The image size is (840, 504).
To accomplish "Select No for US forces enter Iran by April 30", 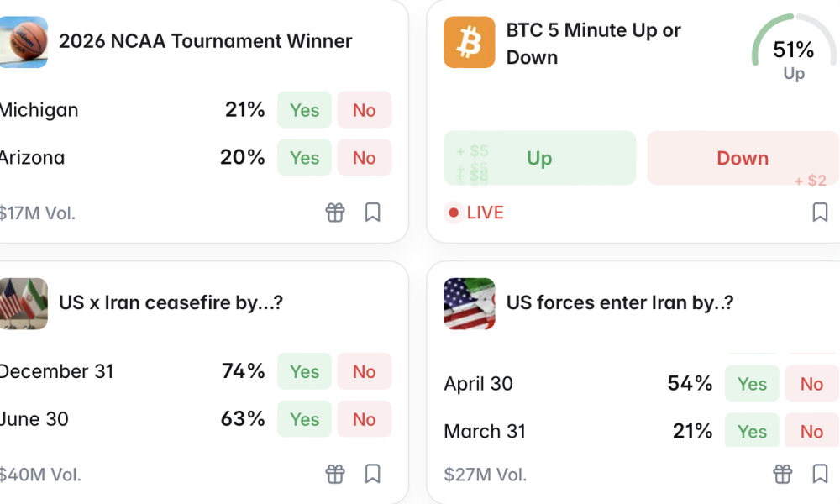I will coord(811,384).
